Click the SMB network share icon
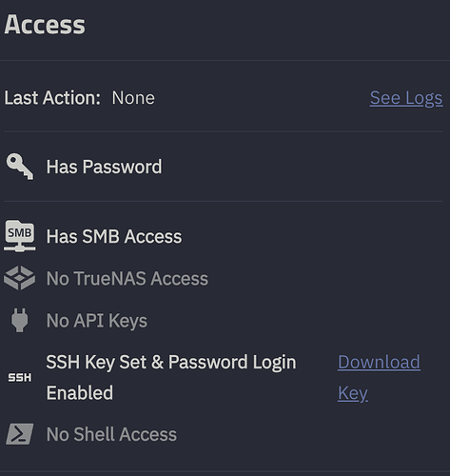 point(20,236)
